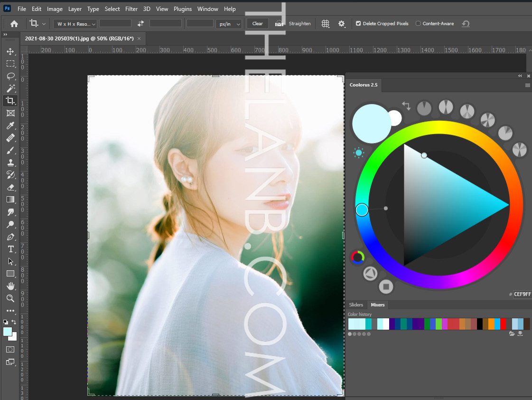
Task: Select the Zoom tool
Action: pyautogui.click(x=10, y=298)
